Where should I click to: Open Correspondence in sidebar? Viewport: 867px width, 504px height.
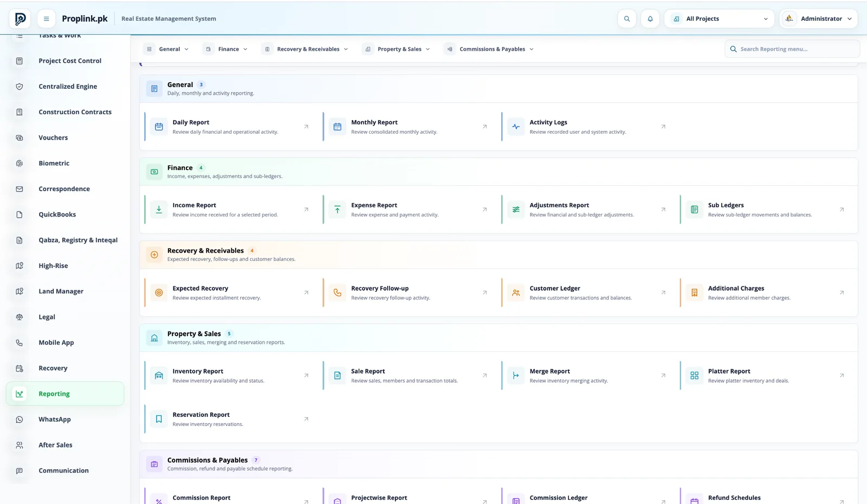pyautogui.click(x=65, y=189)
